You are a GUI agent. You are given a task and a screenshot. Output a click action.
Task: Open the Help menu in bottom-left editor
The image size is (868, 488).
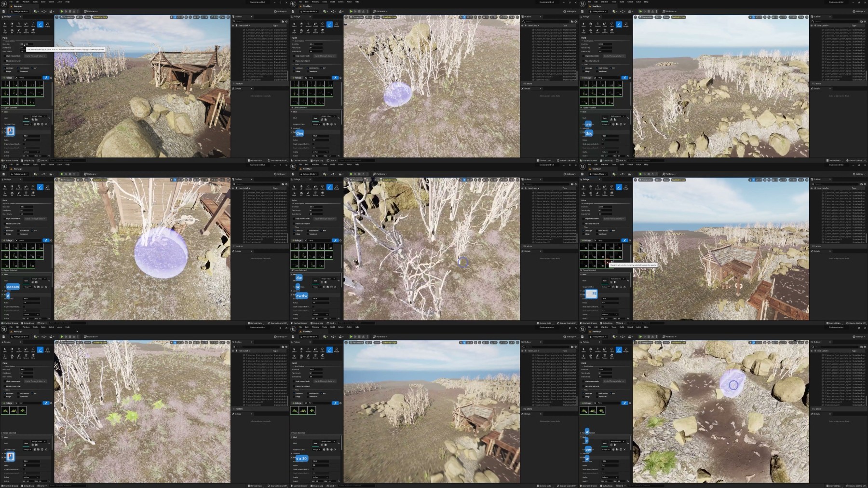[68, 327]
